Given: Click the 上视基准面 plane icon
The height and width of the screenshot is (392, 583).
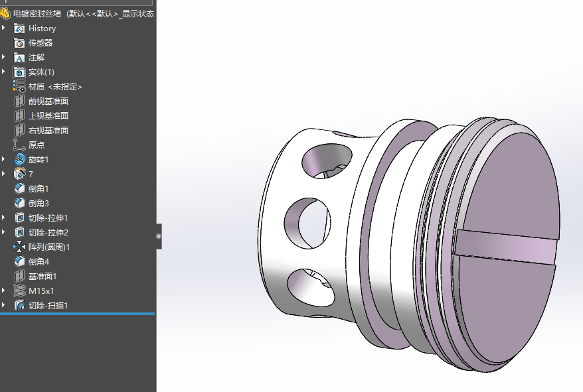Looking at the screenshot, I should coord(19,116).
